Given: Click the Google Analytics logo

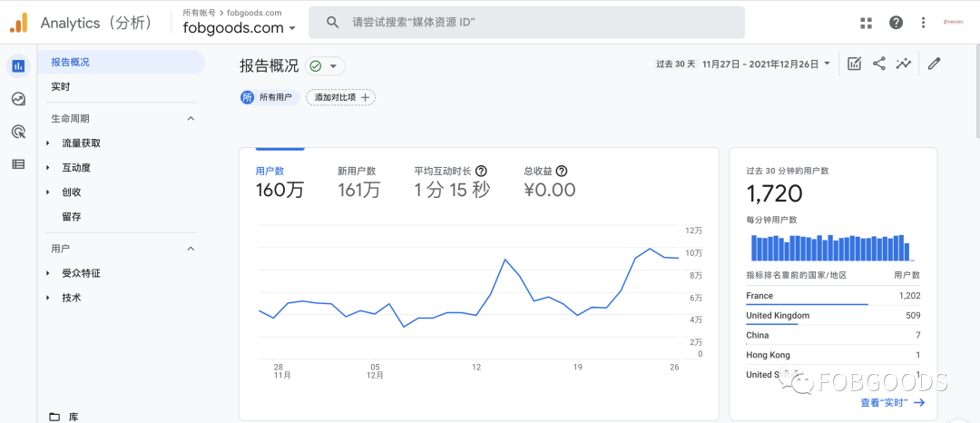Looking at the screenshot, I should (x=18, y=23).
